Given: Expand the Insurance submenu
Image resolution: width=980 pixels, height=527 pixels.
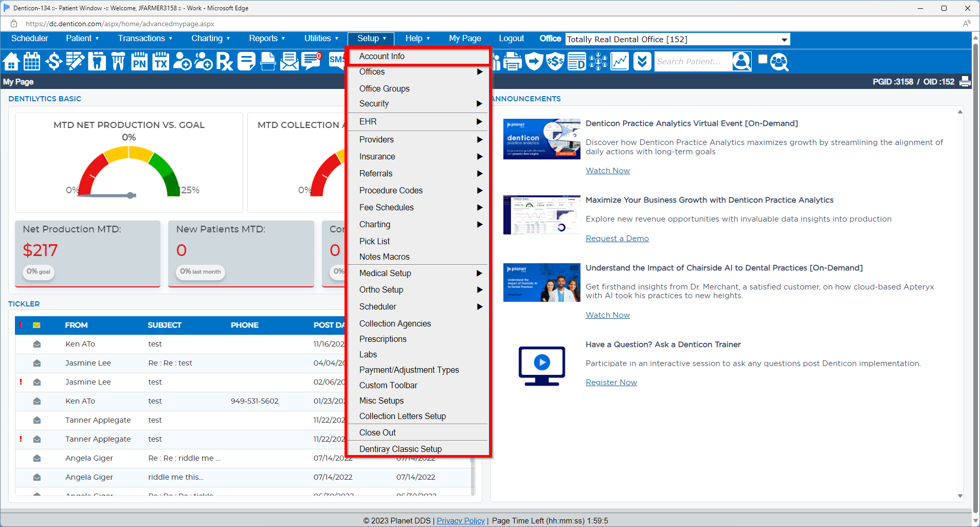Looking at the screenshot, I should point(418,156).
